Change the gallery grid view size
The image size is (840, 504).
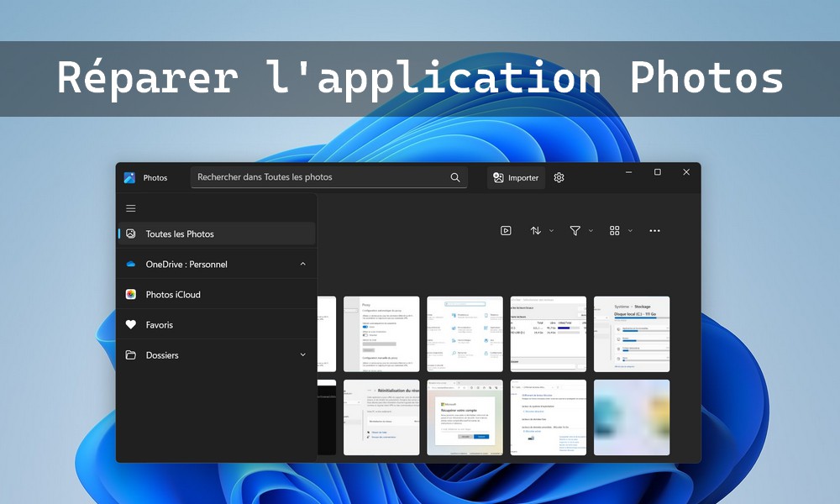click(x=615, y=230)
